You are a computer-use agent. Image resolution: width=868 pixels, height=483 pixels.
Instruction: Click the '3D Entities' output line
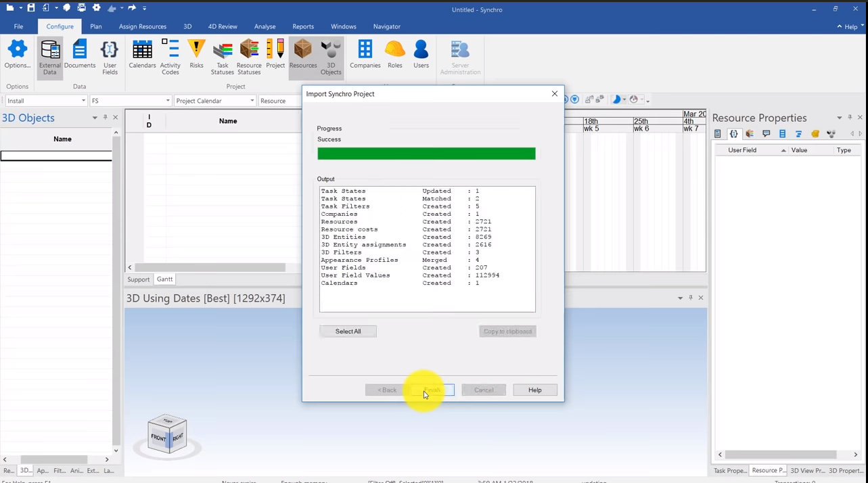tap(407, 237)
